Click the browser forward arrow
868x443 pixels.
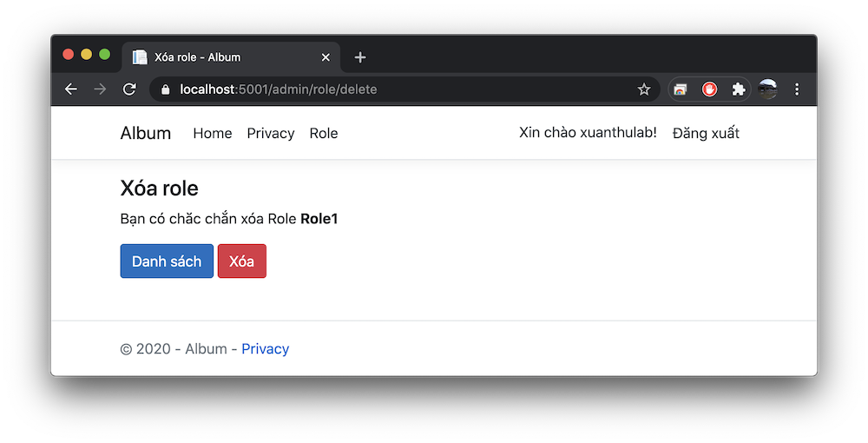coord(100,89)
